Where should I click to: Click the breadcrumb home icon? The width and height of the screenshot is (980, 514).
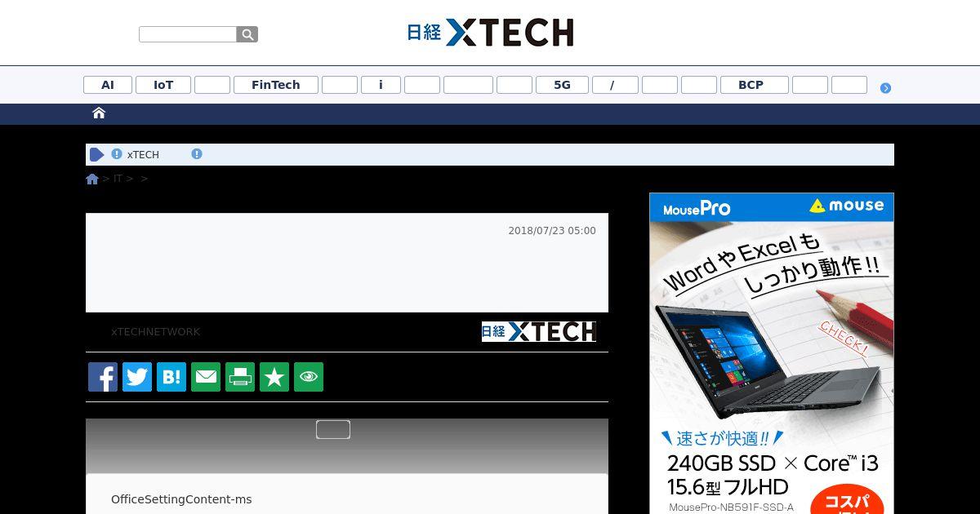(x=92, y=179)
